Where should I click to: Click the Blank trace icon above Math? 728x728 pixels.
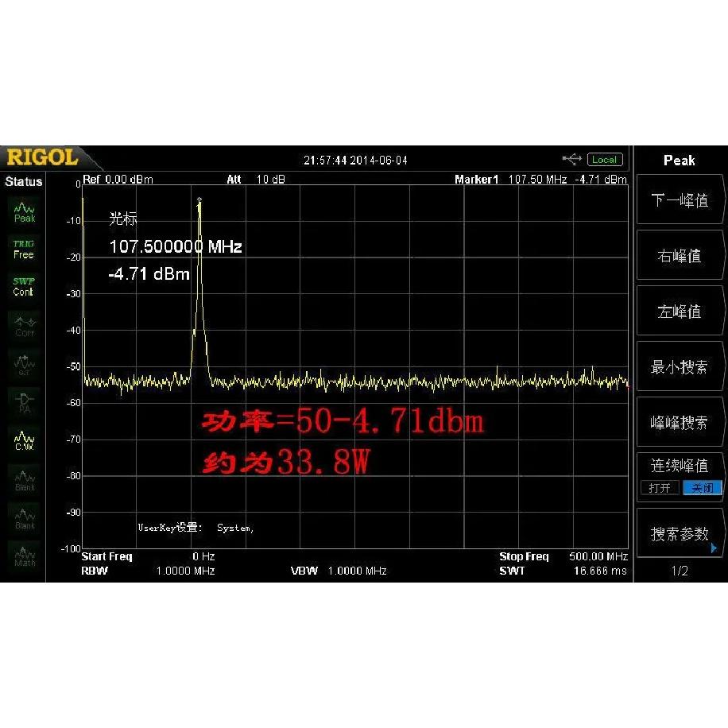pos(25,519)
